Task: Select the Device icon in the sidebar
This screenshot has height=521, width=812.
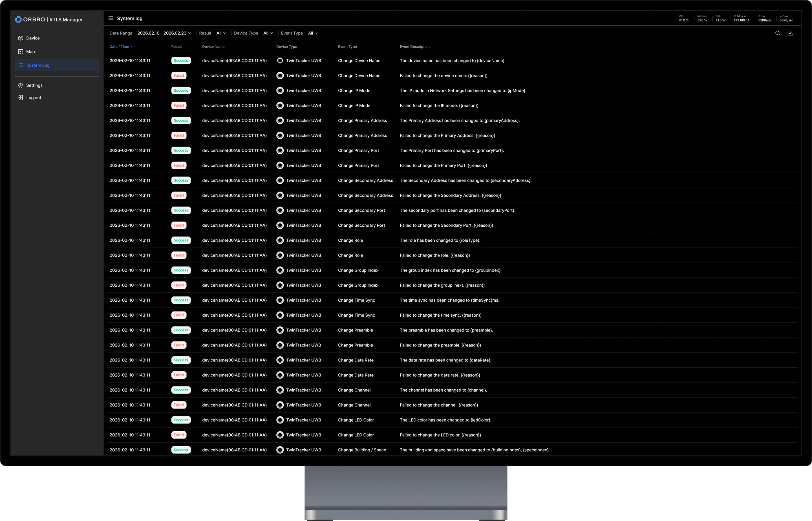Action: pyautogui.click(x=21, y=38)
